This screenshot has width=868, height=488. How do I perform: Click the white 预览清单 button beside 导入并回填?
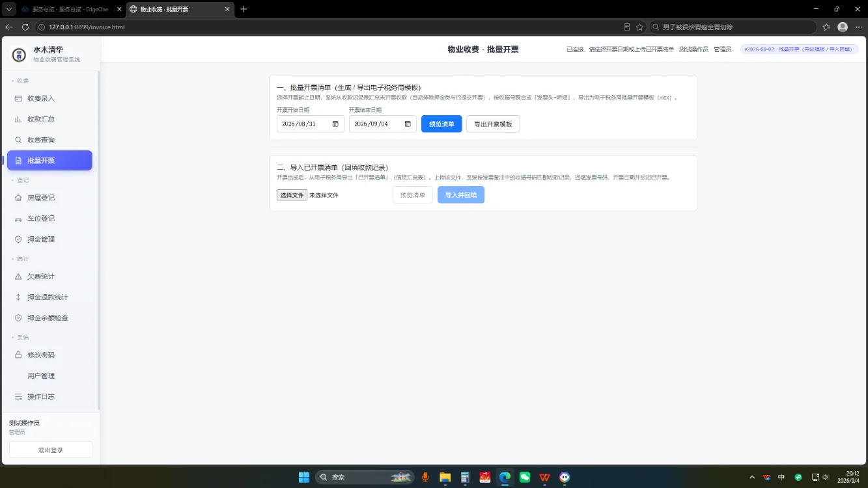(413, 195)
